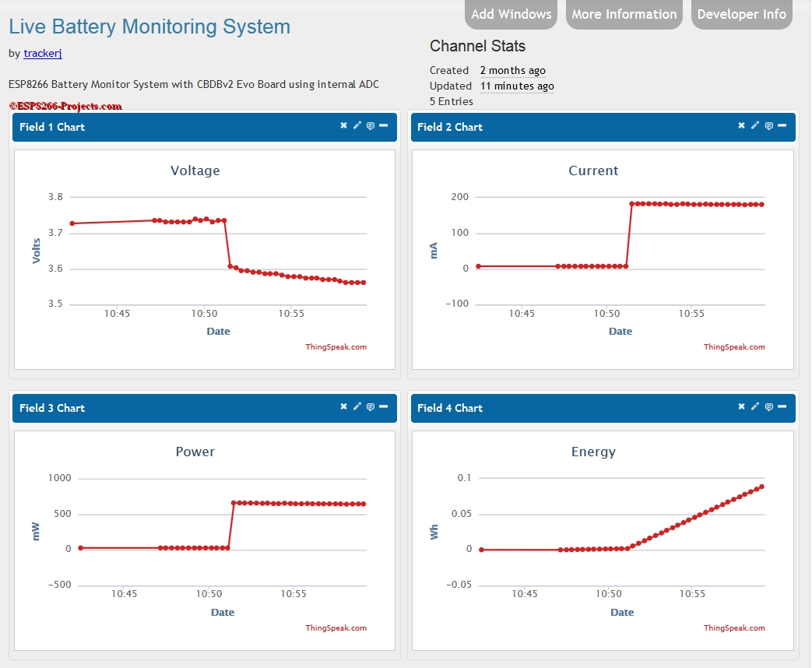Click the Add Windows button
This screenshot has height=668, width=812.
511,14
